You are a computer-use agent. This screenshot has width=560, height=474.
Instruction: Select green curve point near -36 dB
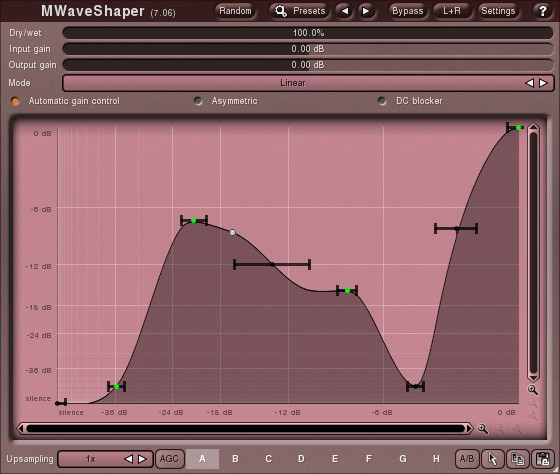point(116,386)
